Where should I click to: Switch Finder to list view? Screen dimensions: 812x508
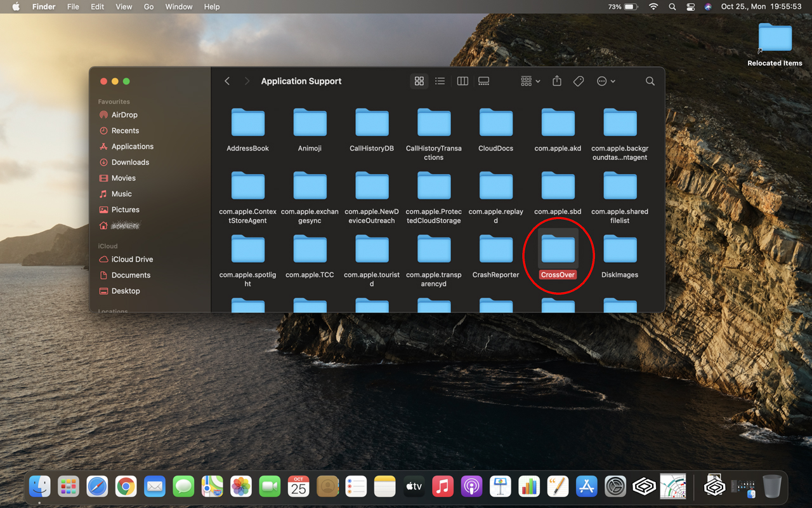[440, 81]
